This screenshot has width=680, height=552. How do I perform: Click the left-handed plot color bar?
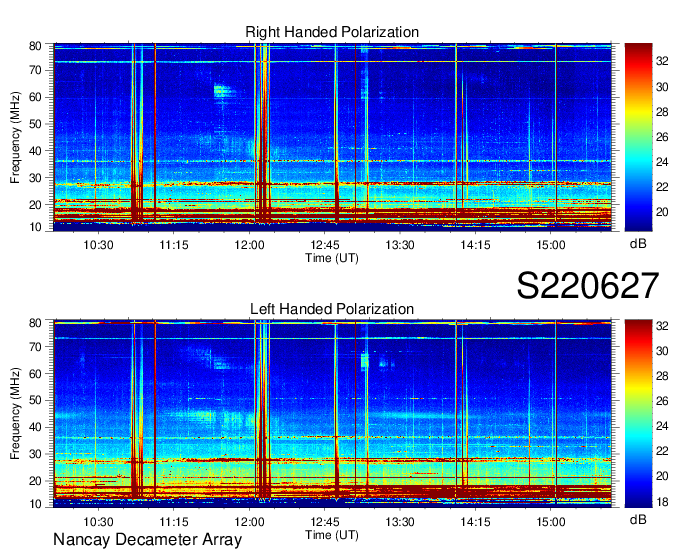638,414
